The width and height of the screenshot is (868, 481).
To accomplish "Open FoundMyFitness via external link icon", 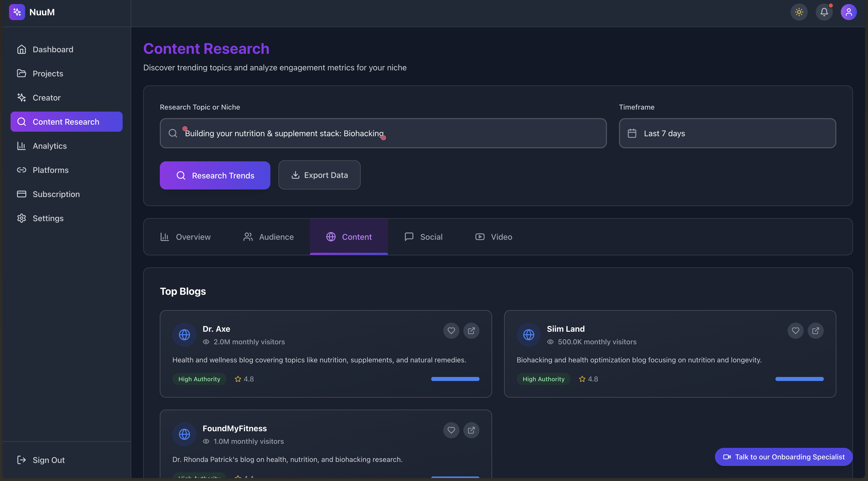I will [x=471, y=430].
